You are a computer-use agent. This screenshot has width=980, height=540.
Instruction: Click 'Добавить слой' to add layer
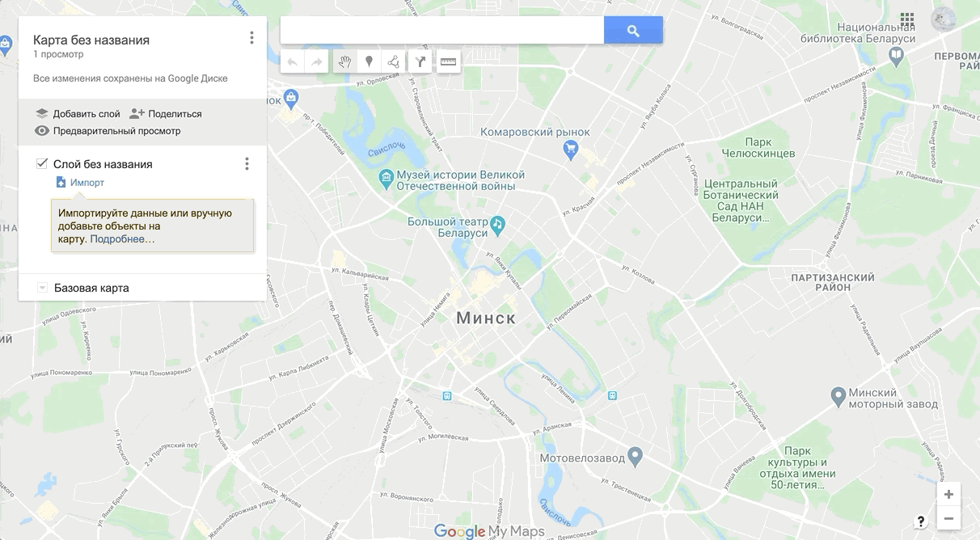(78, 114)
